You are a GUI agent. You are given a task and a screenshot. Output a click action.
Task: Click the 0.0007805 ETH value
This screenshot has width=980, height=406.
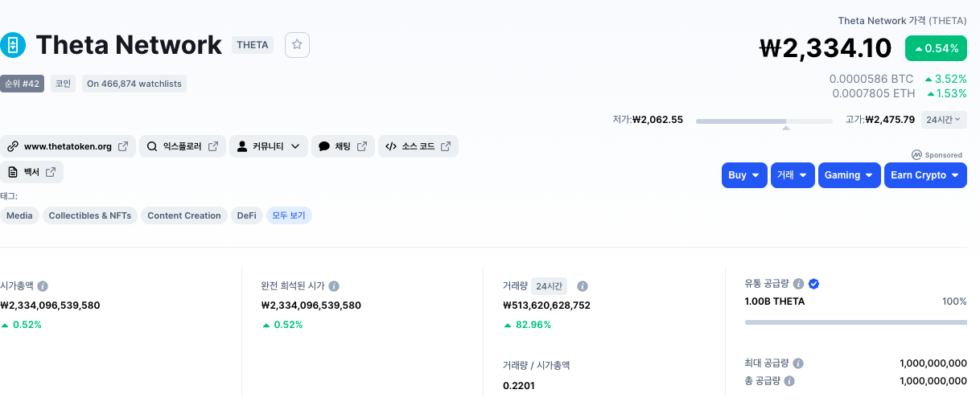[x=874, y=93]
